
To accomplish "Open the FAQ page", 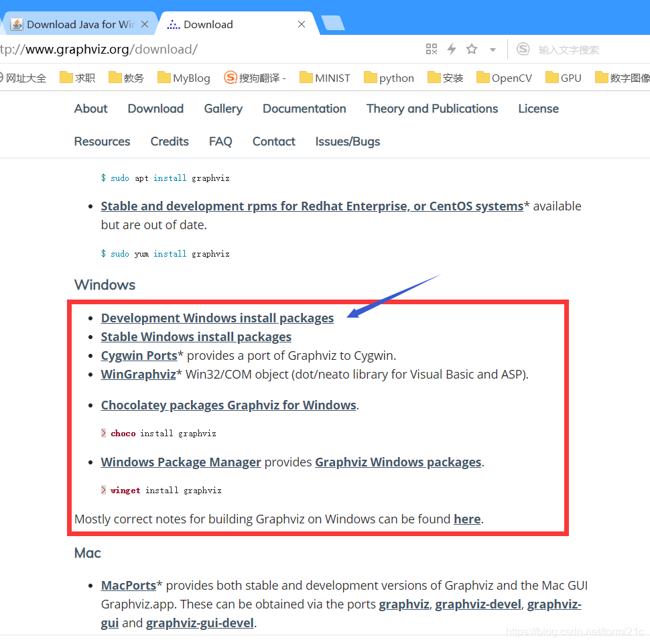I will (220, 141).
